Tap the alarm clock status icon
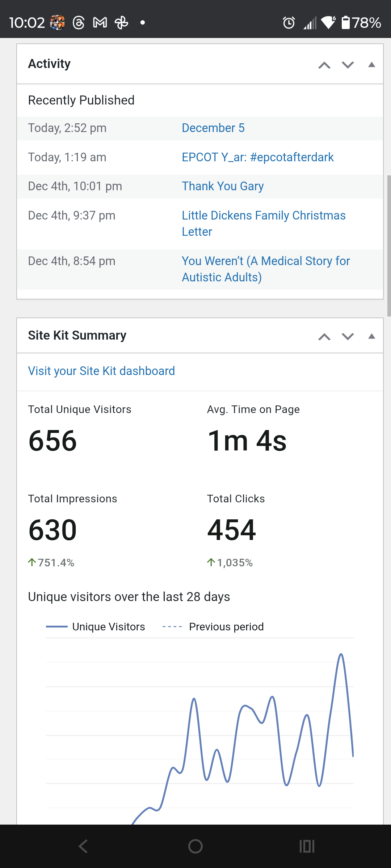391x868 pixels. [x=289, y=23]
